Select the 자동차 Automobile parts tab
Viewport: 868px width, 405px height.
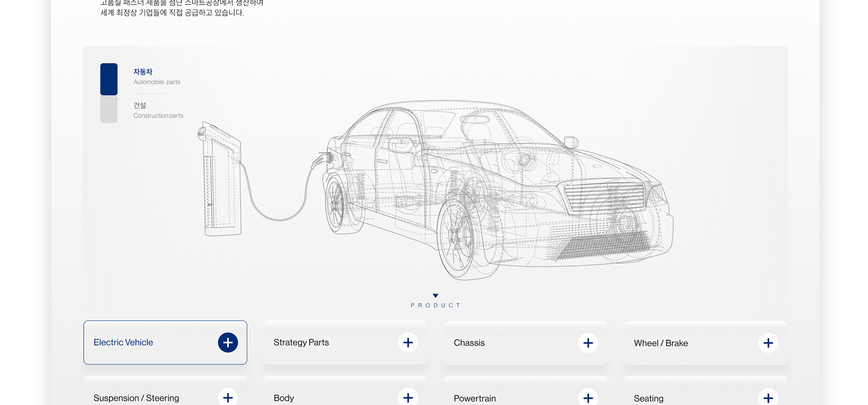[x=156, y=76]
